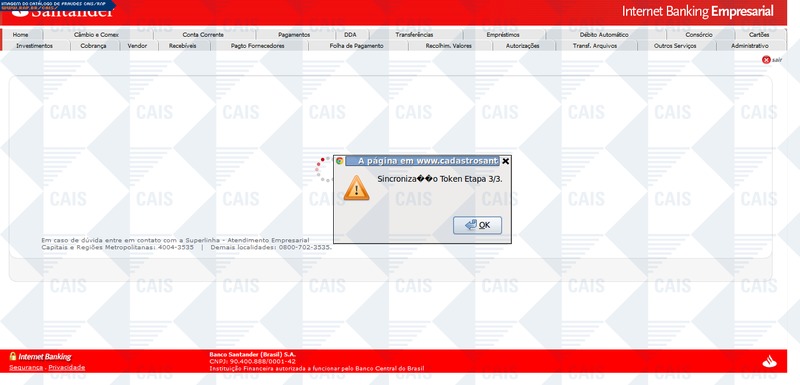The width and height of the screenshot is (800, 385).
Task: Open the Administrativo menu
Action: point(749,45)
